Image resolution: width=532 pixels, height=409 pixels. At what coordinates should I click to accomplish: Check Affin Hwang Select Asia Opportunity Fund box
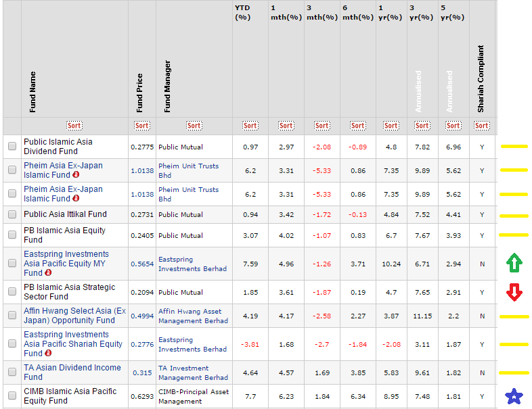click(12, 315)
